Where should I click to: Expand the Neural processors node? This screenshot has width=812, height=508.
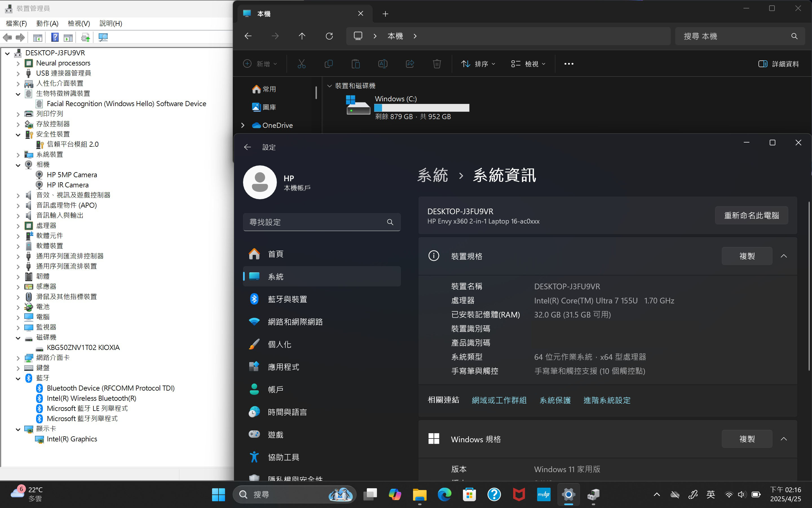[x=18, y=63]
